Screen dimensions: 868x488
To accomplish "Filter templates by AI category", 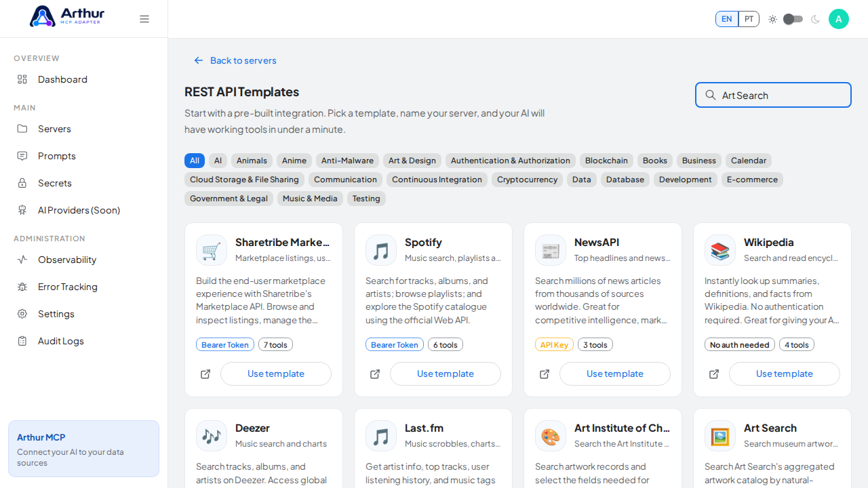I will coord(218,161).
